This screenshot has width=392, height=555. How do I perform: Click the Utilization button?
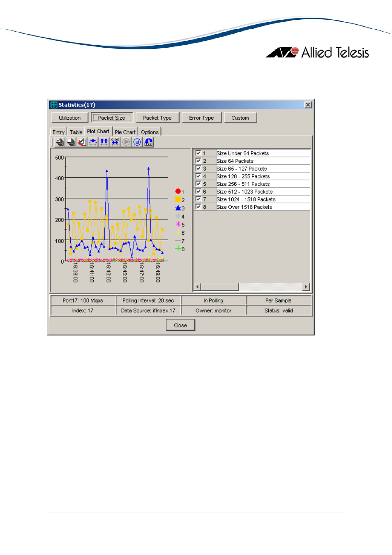[70, 118]
